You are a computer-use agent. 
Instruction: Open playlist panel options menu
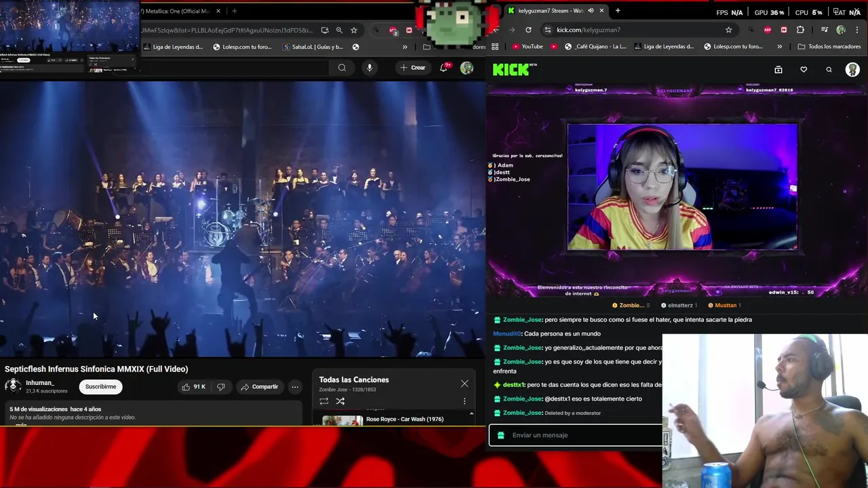[x=465, y=401]
